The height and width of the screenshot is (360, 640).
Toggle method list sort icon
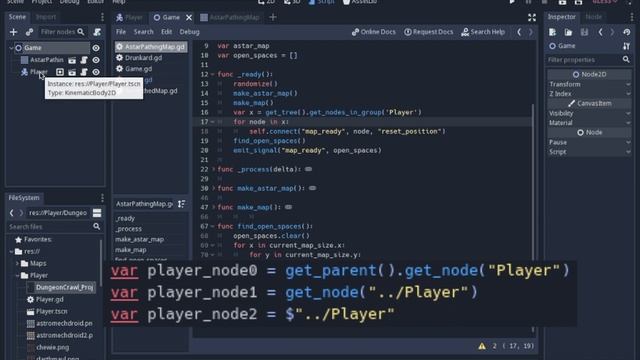point(182,204)
